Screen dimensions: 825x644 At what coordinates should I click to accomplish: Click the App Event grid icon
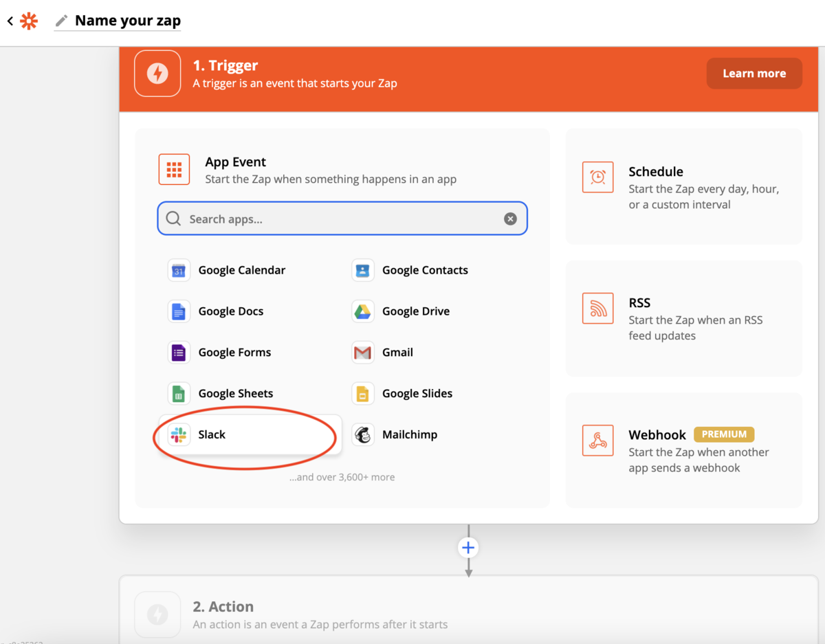click(x=174, y=169)
